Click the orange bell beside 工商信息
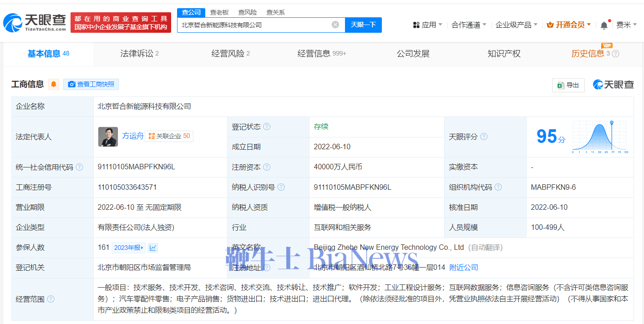 tap(54, 84)
